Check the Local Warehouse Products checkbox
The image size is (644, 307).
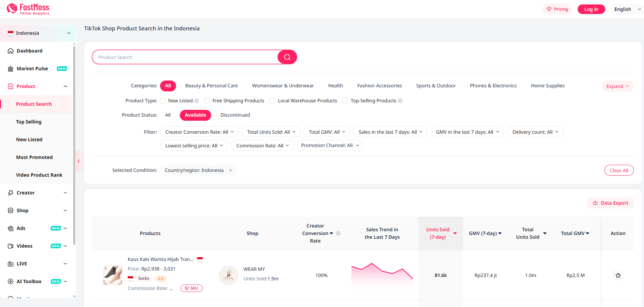coord(272,101)
